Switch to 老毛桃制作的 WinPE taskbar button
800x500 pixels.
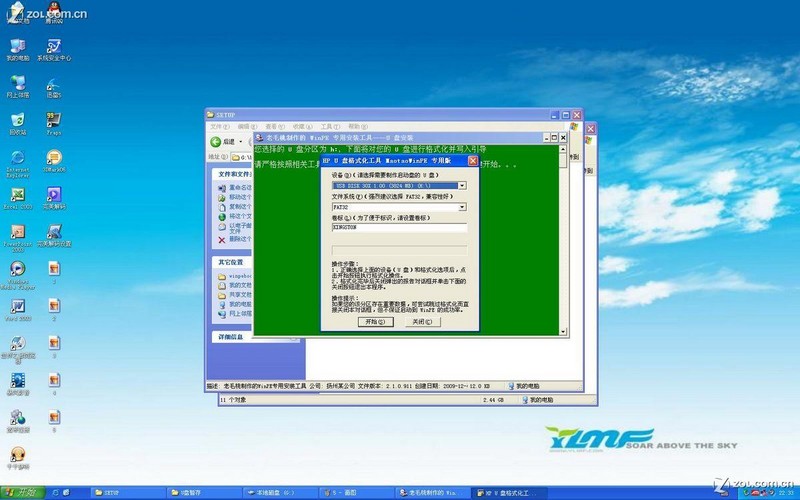tap(432, 493)
